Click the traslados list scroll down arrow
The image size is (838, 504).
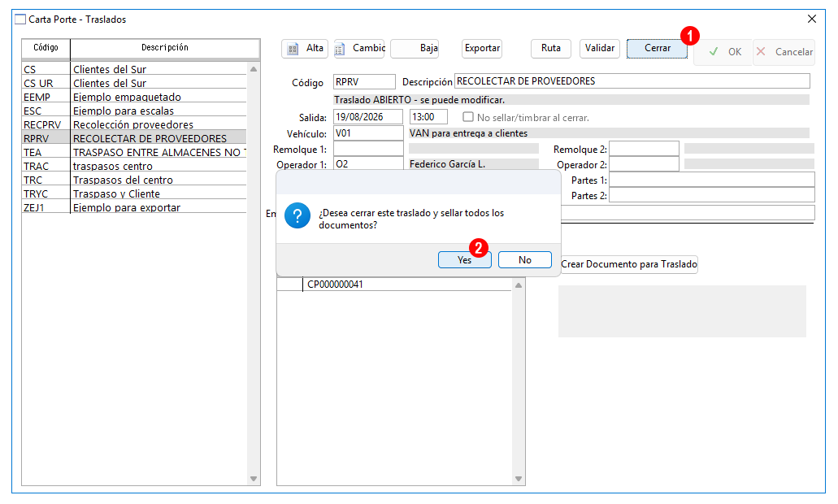[254, 479]
